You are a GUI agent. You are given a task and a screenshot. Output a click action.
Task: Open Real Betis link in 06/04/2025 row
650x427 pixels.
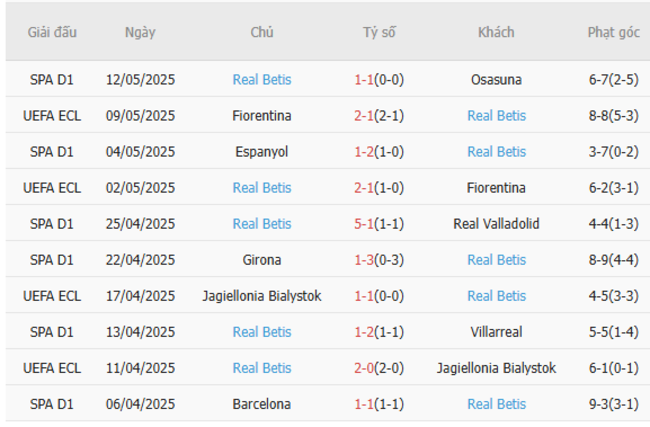pos(496,404)
